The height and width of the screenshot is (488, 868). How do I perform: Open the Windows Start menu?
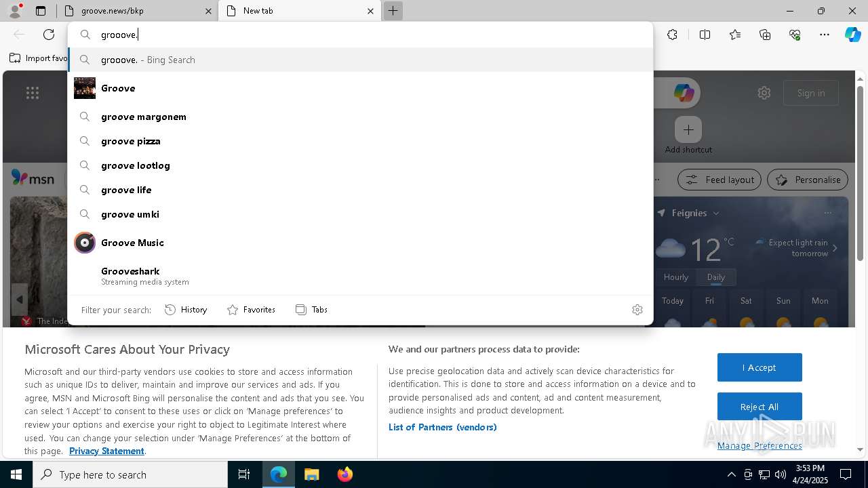(x=16, y=474)
